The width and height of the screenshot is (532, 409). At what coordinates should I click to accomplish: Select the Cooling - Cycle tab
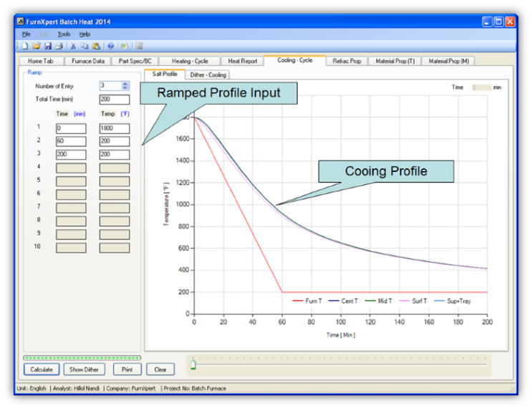pos(295,60)
